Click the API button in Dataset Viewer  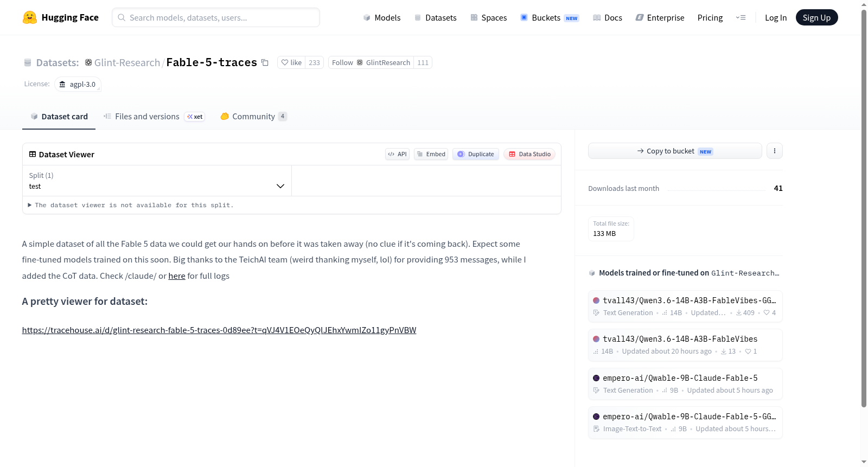[x=397, y=154]
